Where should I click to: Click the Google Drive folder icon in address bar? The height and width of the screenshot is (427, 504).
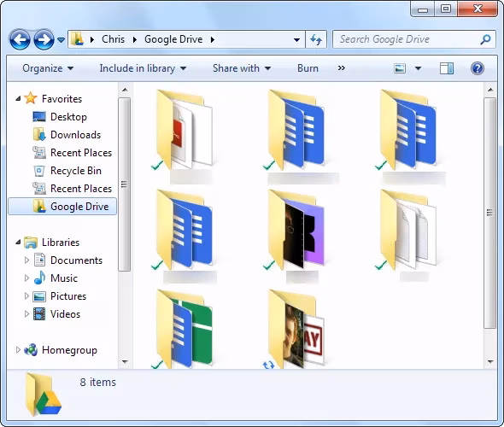point(77,39)
